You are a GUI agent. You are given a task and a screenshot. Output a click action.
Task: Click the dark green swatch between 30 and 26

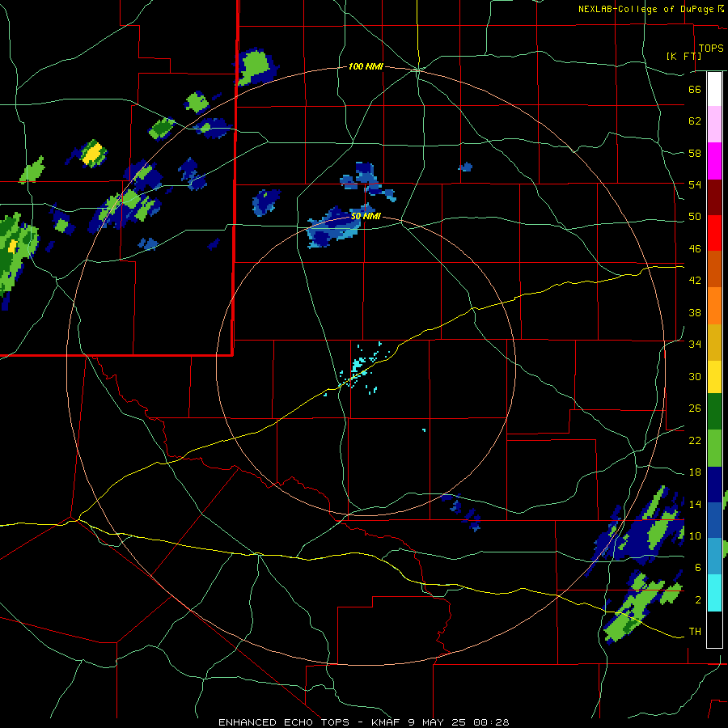click(714, 412)
